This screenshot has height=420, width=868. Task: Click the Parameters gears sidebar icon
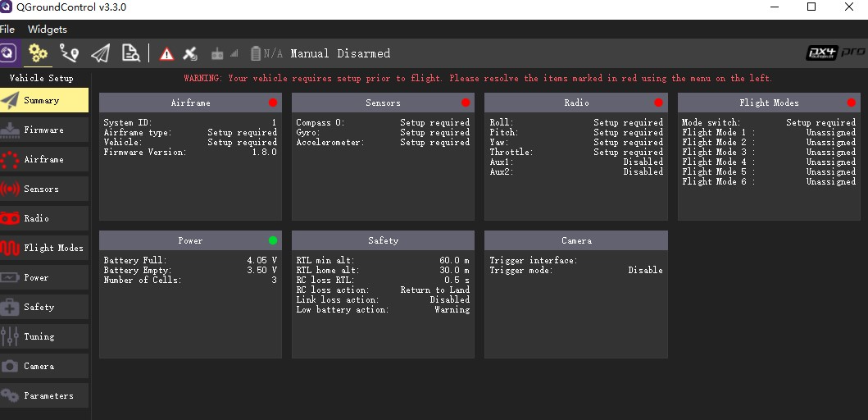point(9,395)
